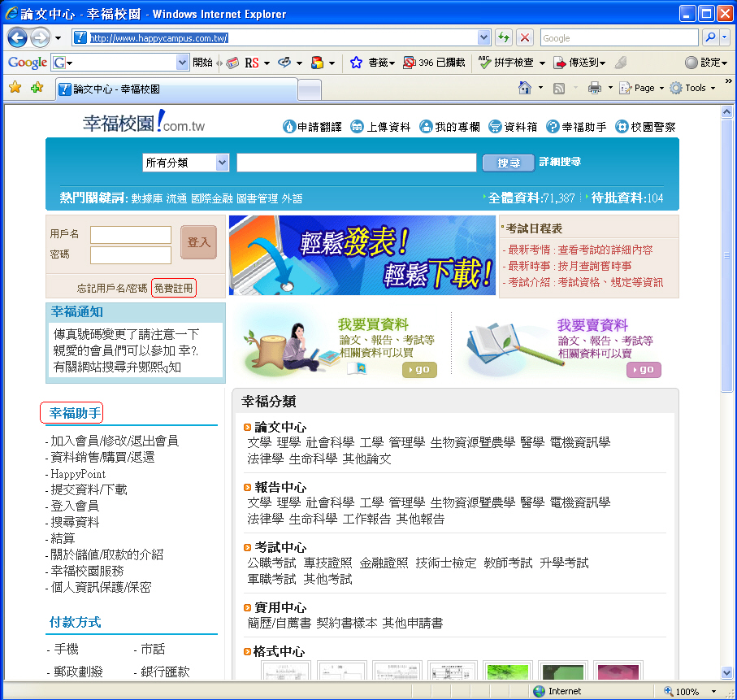Open the 論文中心 category heading
The height and width of the screenshot is (700, 737).
tap(280, 427)
